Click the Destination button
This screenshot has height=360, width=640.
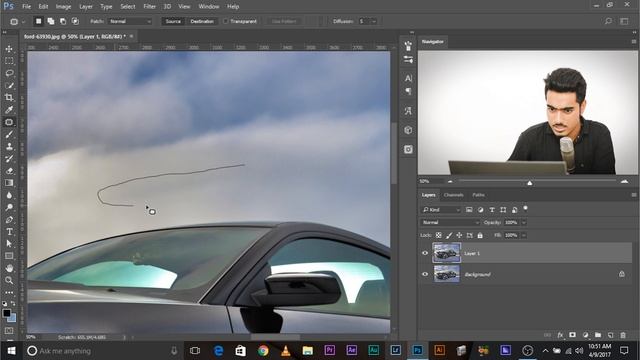point(202,21)
